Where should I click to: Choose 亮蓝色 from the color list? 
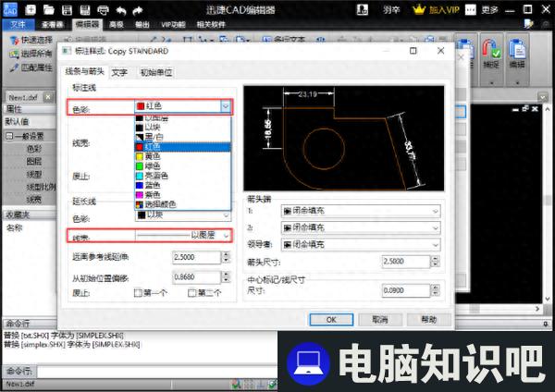point(182,176)
